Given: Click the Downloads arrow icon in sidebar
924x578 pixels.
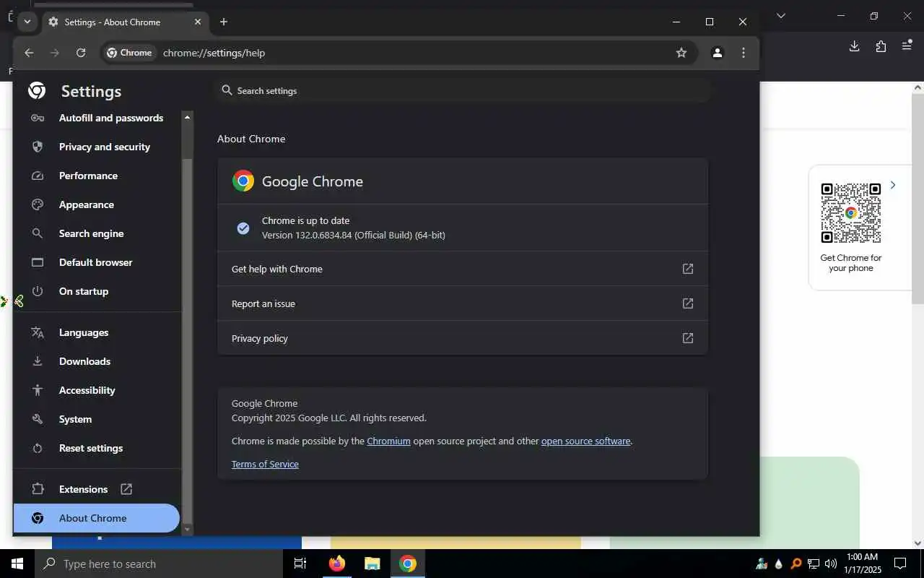Looking at the screenshot, I should [x=38, y=361].
